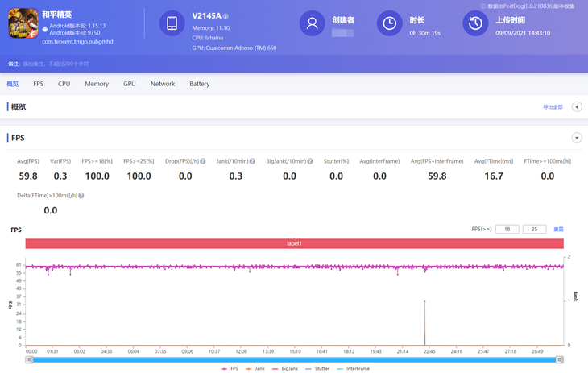Show help for BigJank(/10min) metric

308,161
